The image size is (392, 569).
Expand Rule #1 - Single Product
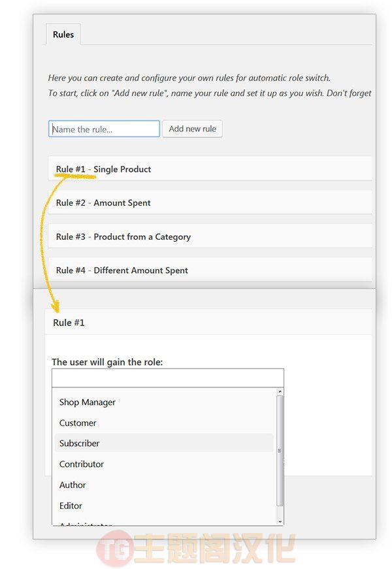210,169
